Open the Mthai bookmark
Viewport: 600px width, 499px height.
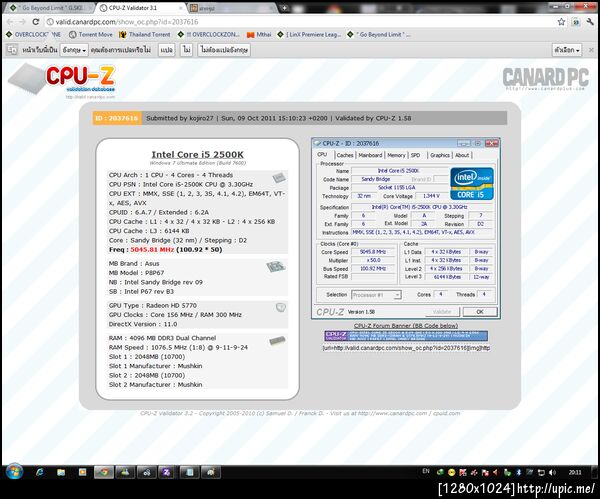tap(259, 34)
